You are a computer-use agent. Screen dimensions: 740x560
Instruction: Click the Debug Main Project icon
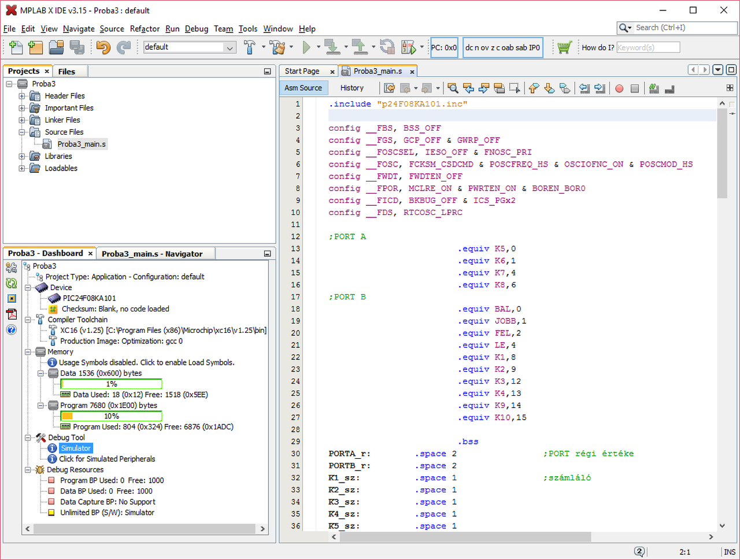pos(409,47)
